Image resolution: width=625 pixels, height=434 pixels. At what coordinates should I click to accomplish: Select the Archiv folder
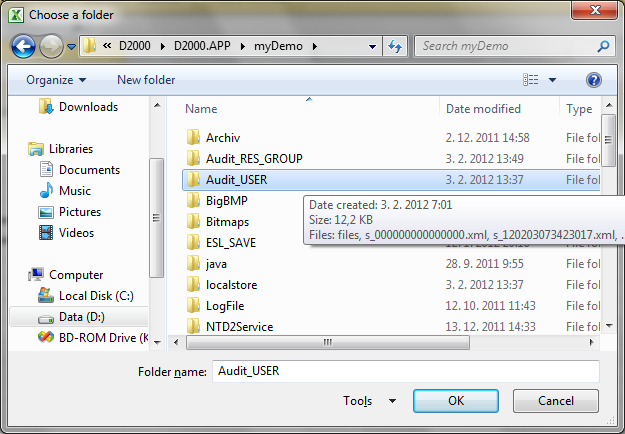coord(222,137)
